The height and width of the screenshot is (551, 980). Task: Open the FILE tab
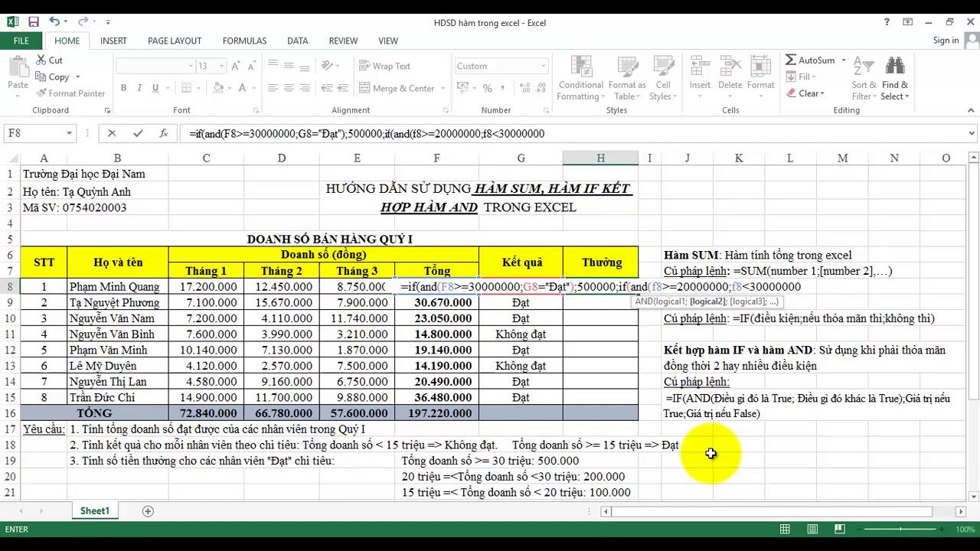21,41
